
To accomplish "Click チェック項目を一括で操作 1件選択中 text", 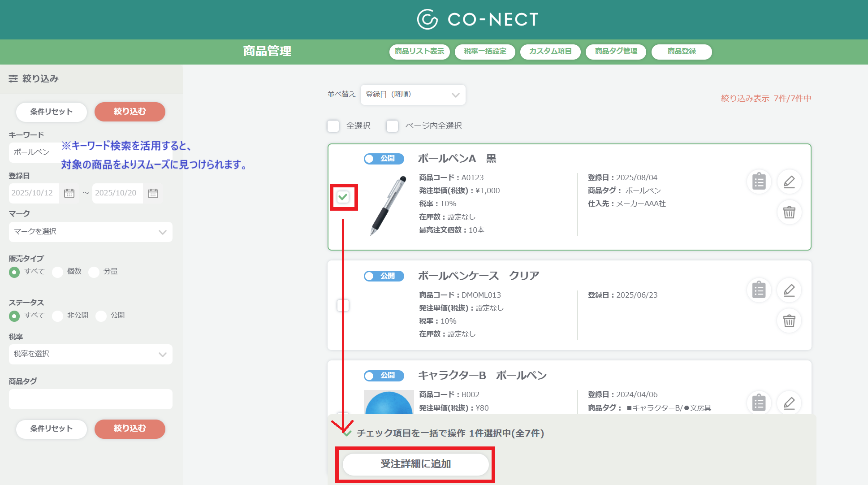I will (450, 433).
